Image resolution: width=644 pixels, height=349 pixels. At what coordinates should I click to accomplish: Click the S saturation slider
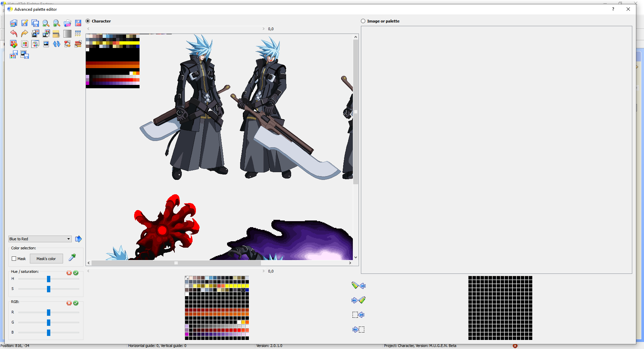49,289
